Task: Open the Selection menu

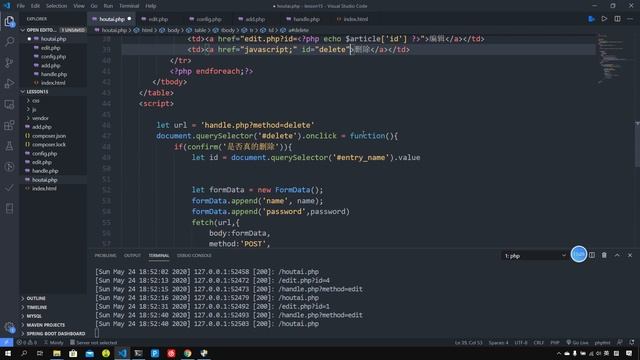Action: coord(56,6)
